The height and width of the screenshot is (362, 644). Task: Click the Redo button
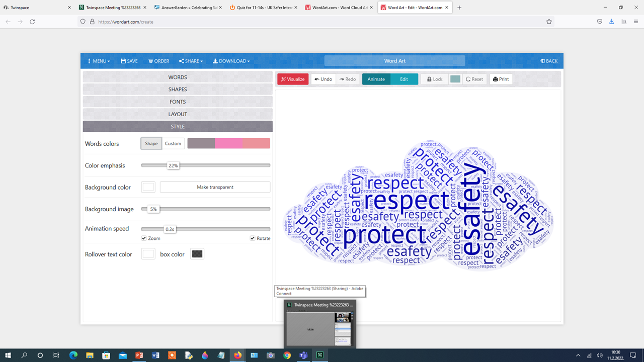click(x=347, y=79)
